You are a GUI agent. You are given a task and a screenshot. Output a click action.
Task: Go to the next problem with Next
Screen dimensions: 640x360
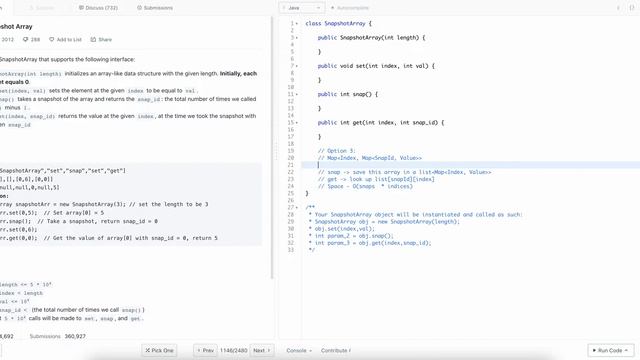point(262,350)
